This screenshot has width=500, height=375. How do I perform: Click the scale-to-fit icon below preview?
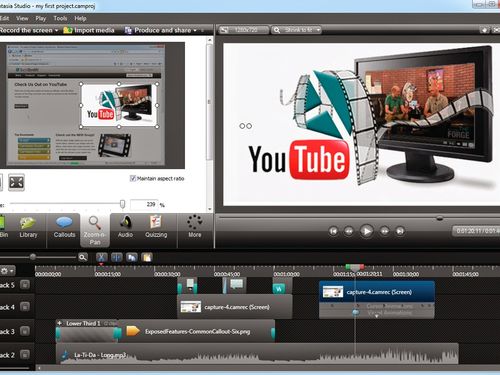click(16, 182)
